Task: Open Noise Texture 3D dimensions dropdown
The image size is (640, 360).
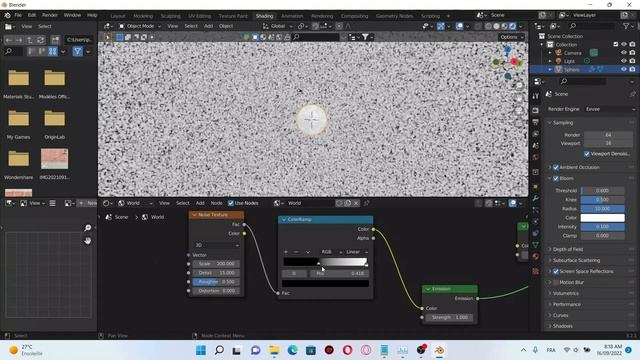Action: [216, 245]
